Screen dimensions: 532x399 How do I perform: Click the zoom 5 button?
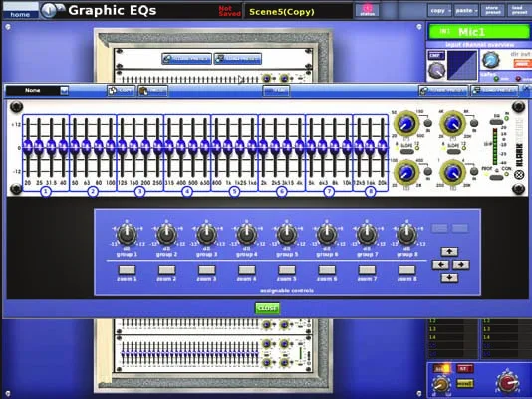tap(287, 270)
